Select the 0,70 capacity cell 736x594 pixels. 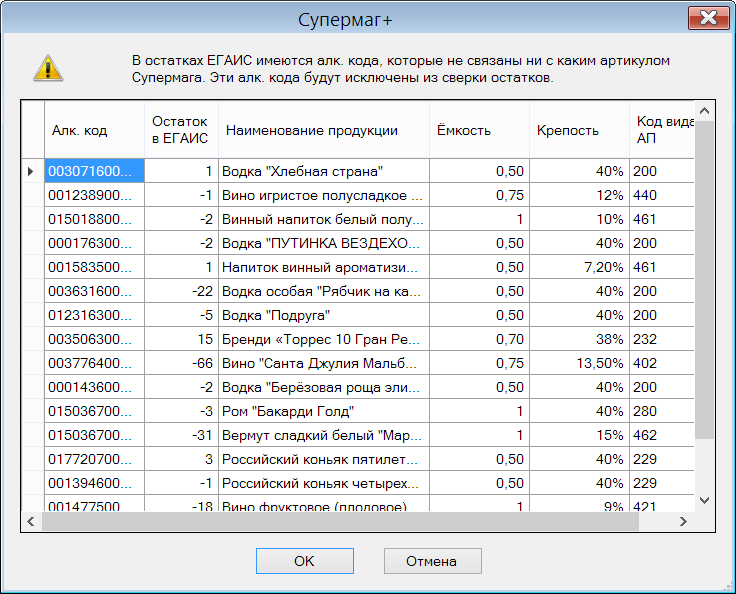click(x=479, y=339)
